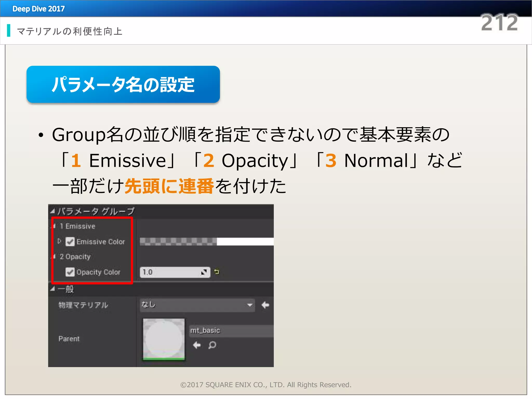Click the slide number 212
The width and height of the screenshot is (532, 399).
[x=500, y=23]
